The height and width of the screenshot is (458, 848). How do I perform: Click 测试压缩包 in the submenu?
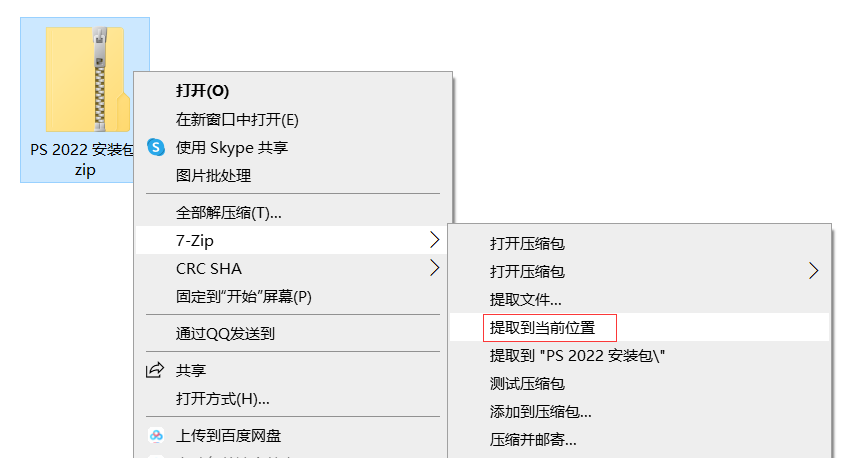[527, 383]
